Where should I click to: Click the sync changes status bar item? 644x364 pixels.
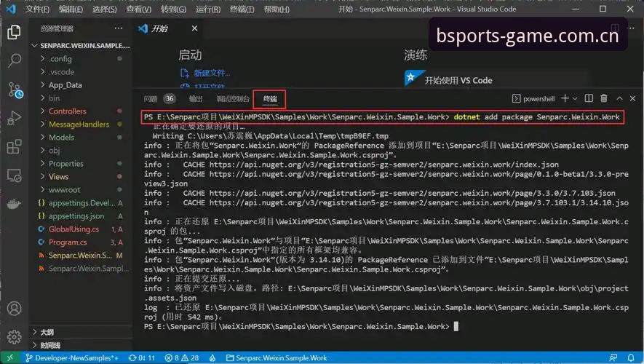click(x=142, y=358)
